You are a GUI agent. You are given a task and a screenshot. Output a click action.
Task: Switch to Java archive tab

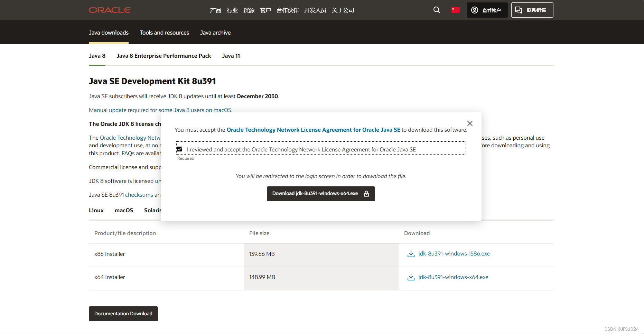coord(215,33)
